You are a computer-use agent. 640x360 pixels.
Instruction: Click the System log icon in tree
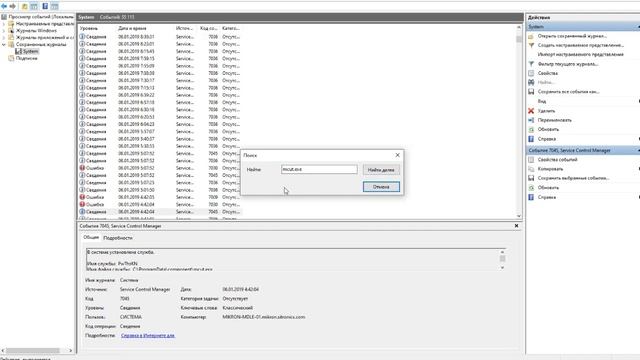18,51
